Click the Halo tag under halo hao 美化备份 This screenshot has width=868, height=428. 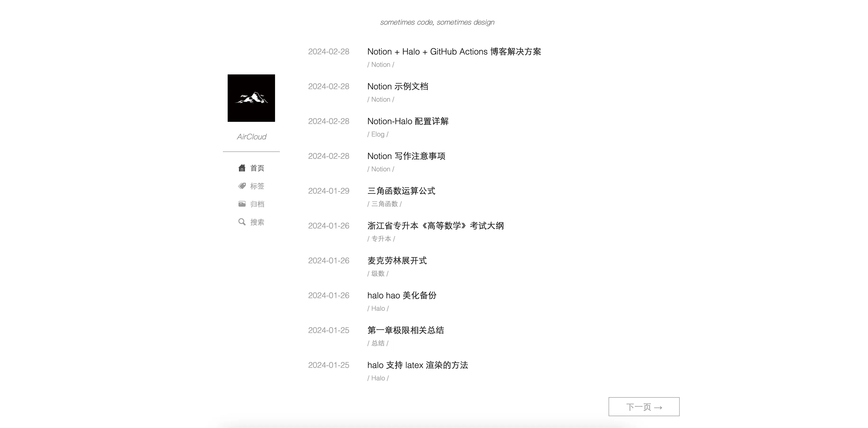pyautogui.click(x=378, y=308)
